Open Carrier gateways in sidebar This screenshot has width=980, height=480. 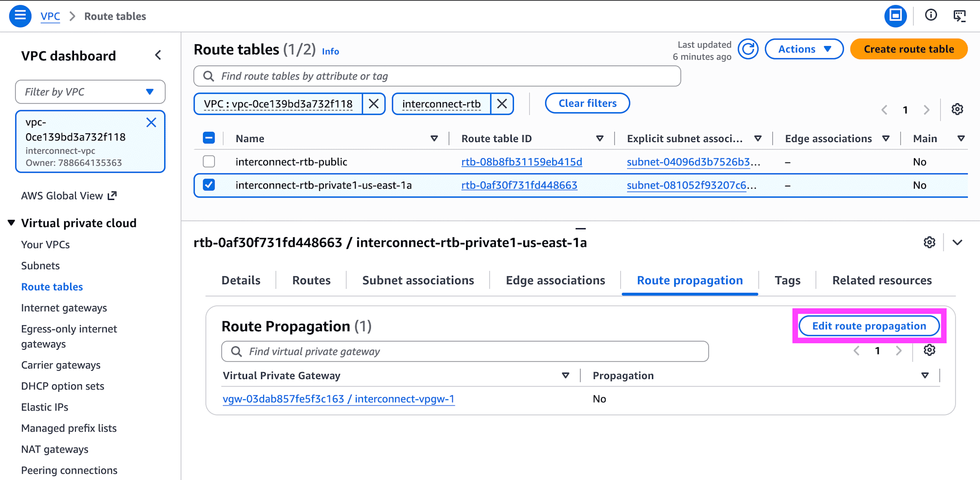tap(61, 365)
